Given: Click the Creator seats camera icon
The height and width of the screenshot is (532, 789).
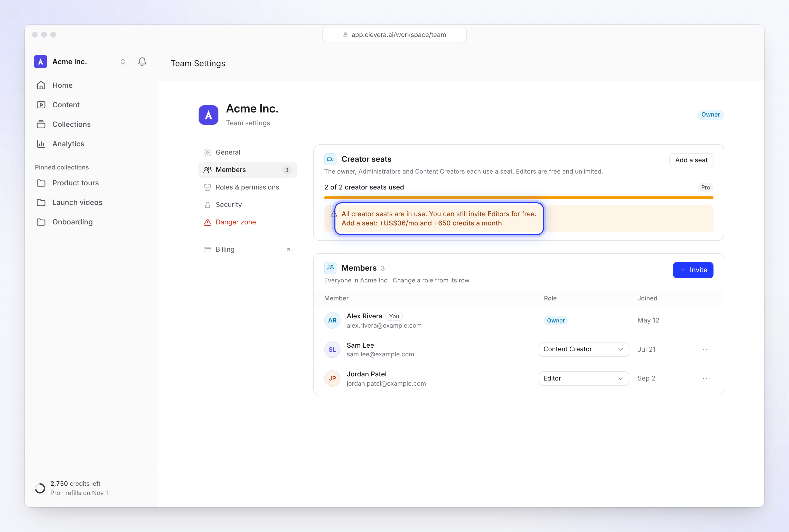Looking at the screenshot, I should pyautogui.click(x=330, y=159).
